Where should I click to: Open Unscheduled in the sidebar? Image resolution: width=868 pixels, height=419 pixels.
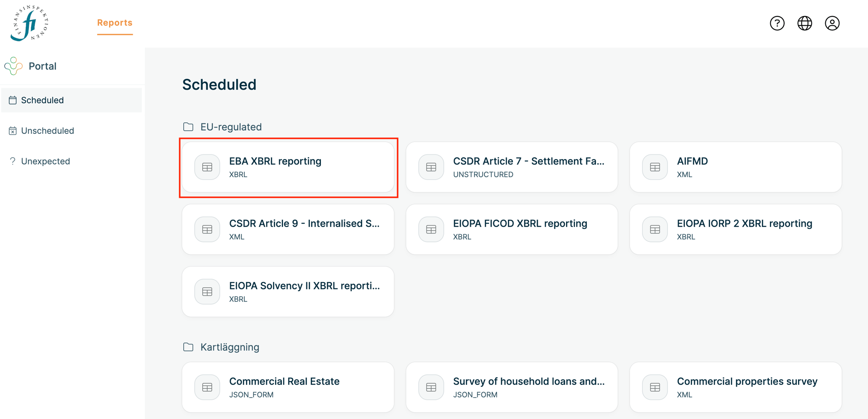tap(47, 131)
